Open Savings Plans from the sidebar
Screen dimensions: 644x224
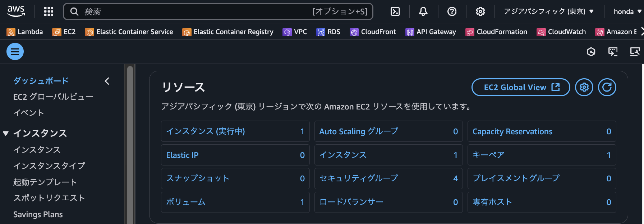[38, 214]
